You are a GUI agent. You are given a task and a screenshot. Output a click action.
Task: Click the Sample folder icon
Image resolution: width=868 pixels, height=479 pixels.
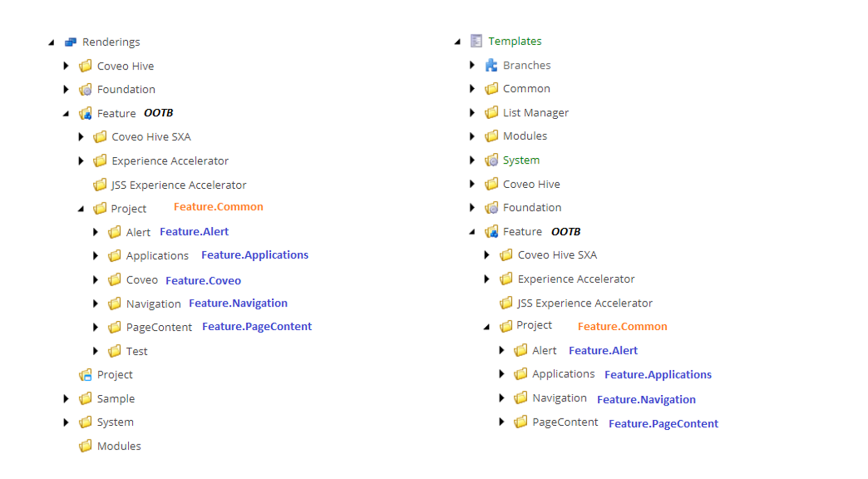[85, 398]
